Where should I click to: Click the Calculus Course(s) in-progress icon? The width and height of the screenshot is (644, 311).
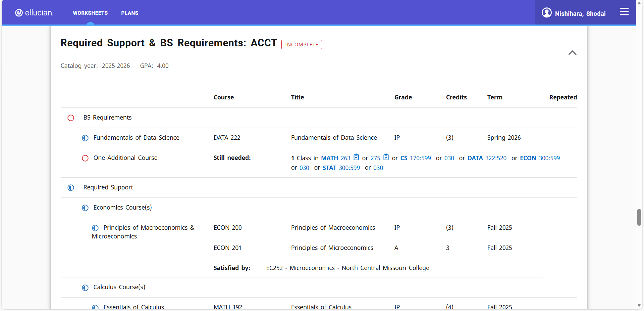(85, 287)
